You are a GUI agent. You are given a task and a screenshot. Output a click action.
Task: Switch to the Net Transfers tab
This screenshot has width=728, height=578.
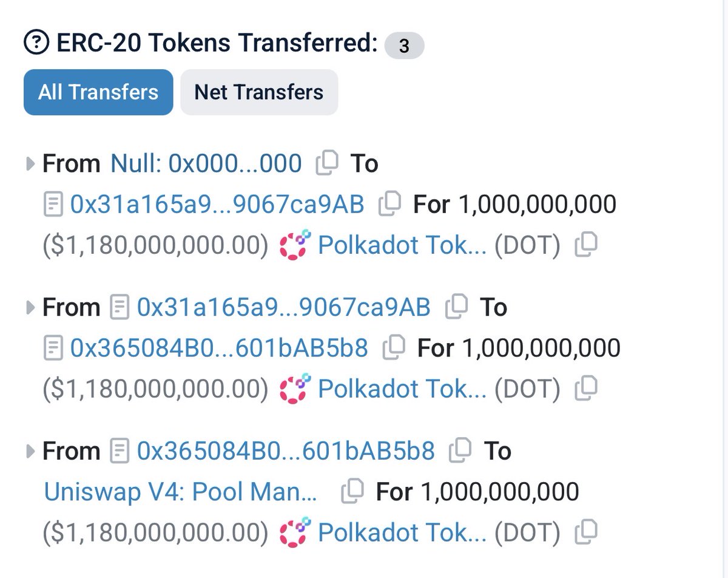pyautogui.click(x=258, y=92)
